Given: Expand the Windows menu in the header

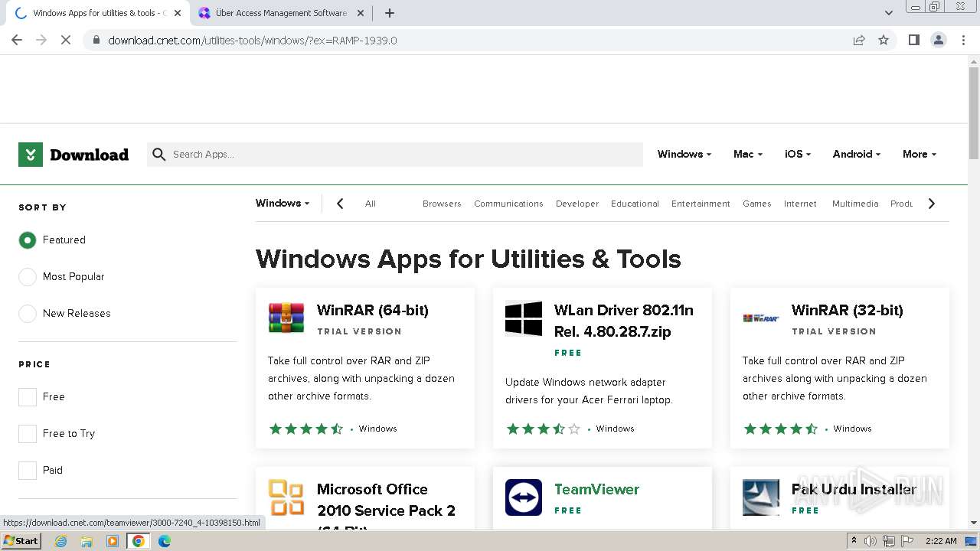Looking at the screenshot, I should 684,154.
